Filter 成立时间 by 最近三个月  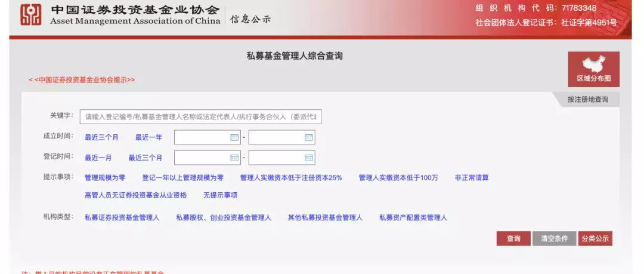pyautogui.click(x=101, y=137)
